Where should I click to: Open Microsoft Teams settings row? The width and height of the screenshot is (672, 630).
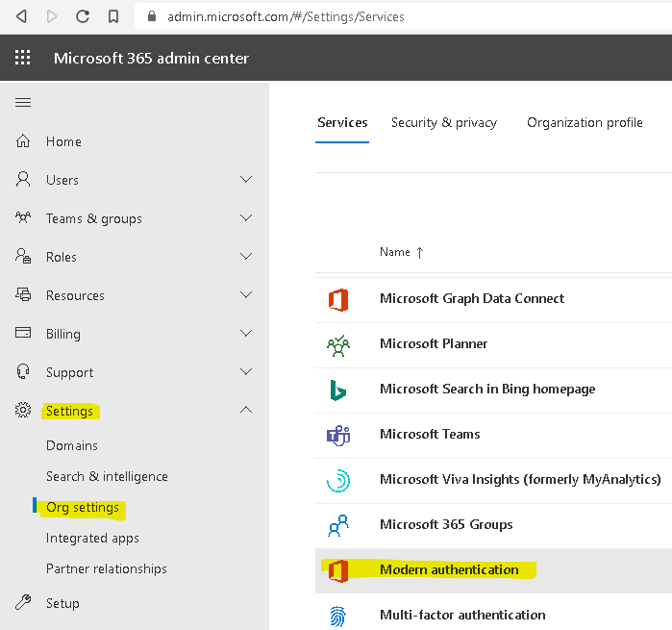494,436
